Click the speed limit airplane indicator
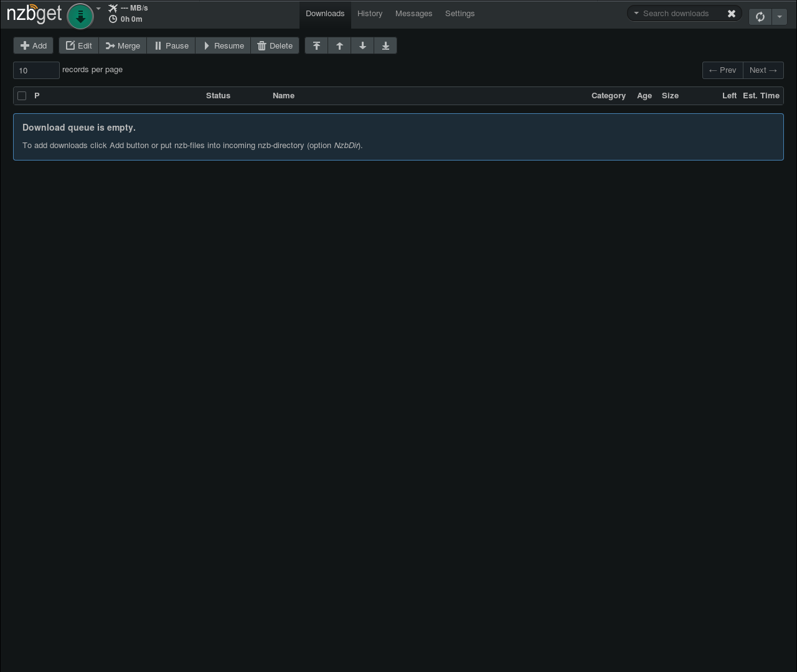 pyautogui.click(x=113, y=8)
